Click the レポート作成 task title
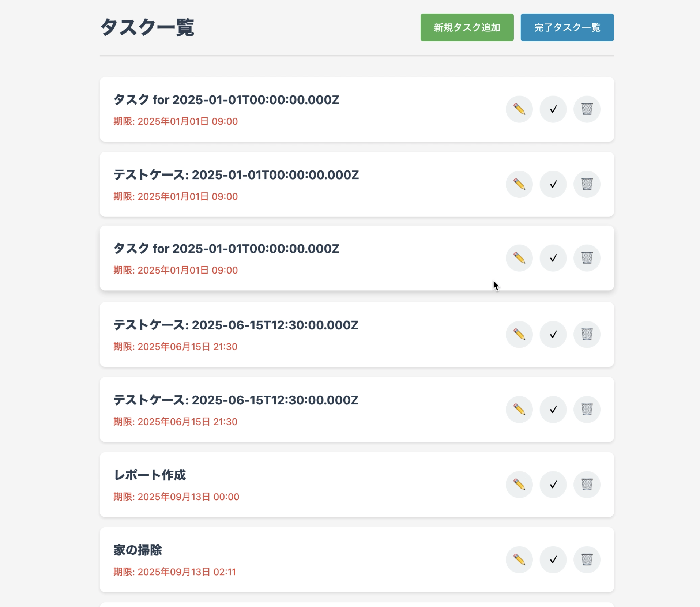 [x=150, y=475]
